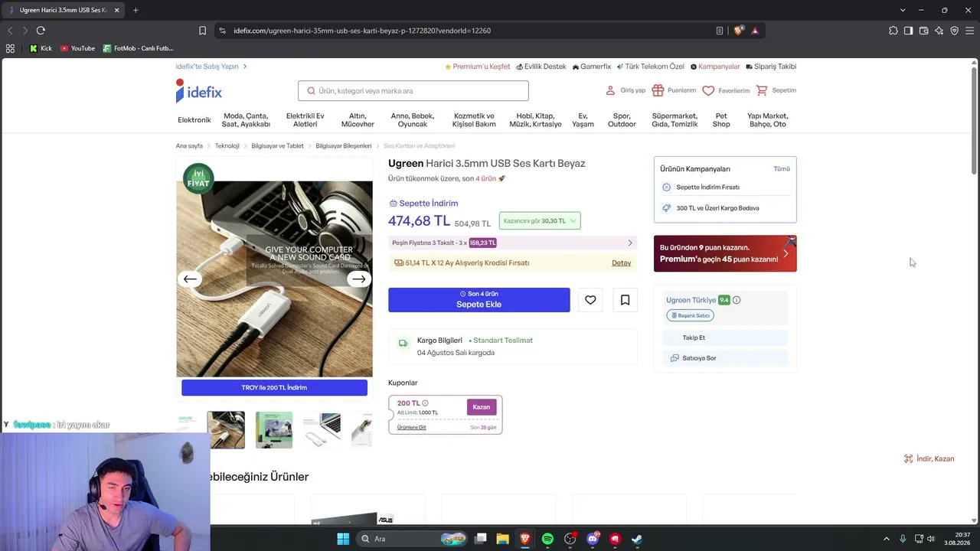Image resolution: width=980 pixels, height=551 pixels.
Task: Open Discord from the taskbar
Action: (x=593, y=539)
